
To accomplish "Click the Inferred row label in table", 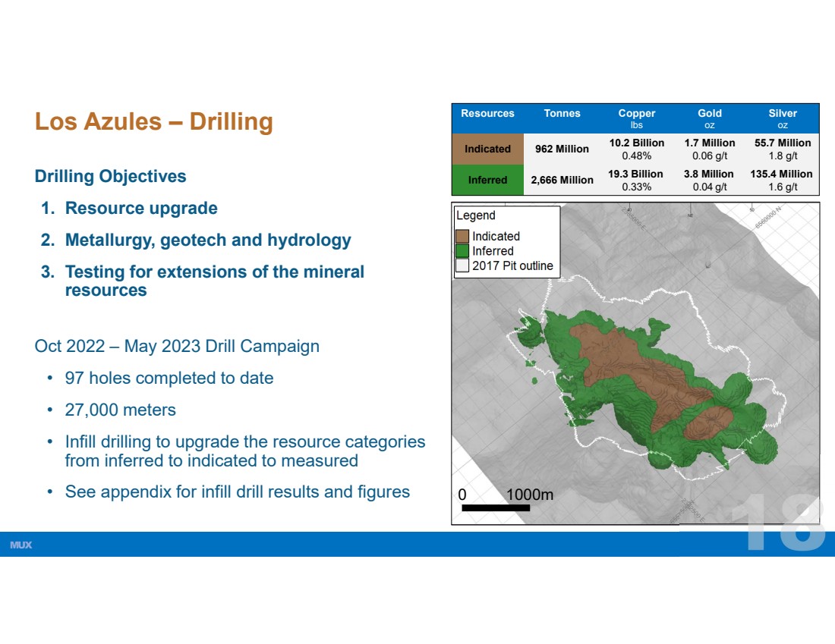I will pyautogui.click(x=487, y=180).
